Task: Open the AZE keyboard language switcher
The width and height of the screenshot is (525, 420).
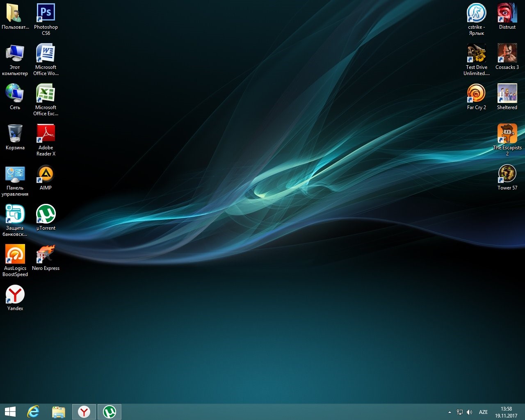Action: click(483, 412)
